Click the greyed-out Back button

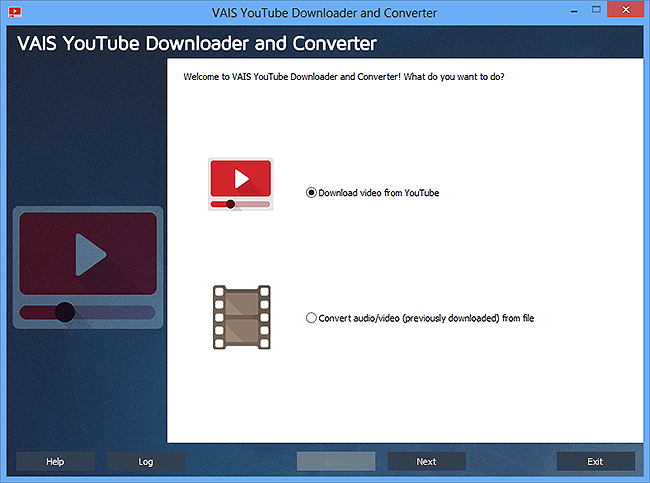[336, 461]
